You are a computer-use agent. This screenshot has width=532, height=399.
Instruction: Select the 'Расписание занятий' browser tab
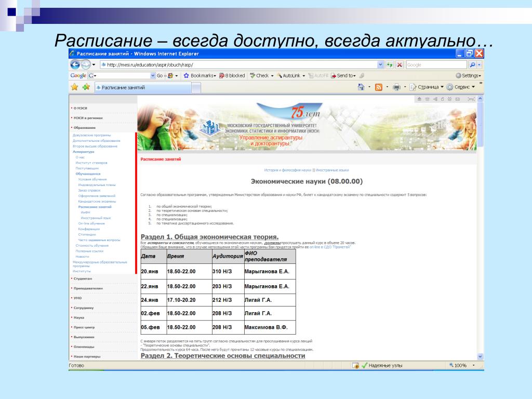(143, 87)
